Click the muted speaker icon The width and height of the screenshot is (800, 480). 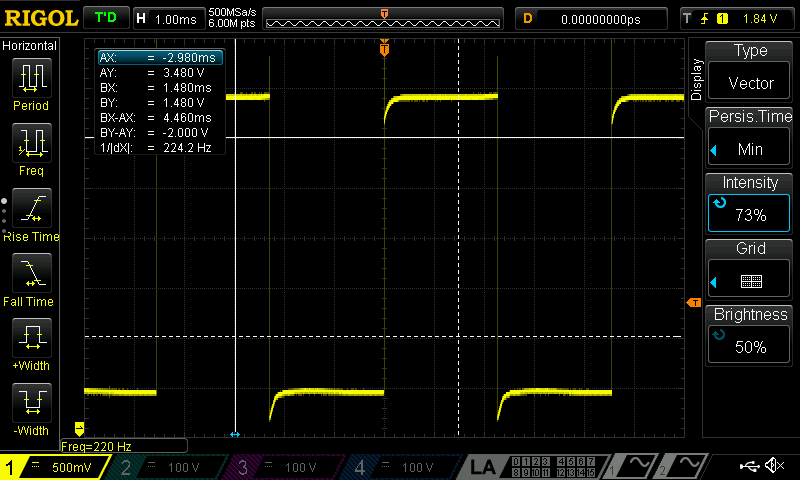[774, 465]
